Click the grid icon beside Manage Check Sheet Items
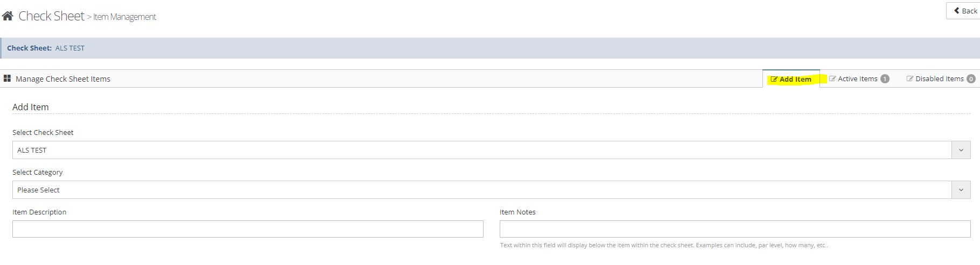 click(x=7, y=78)
